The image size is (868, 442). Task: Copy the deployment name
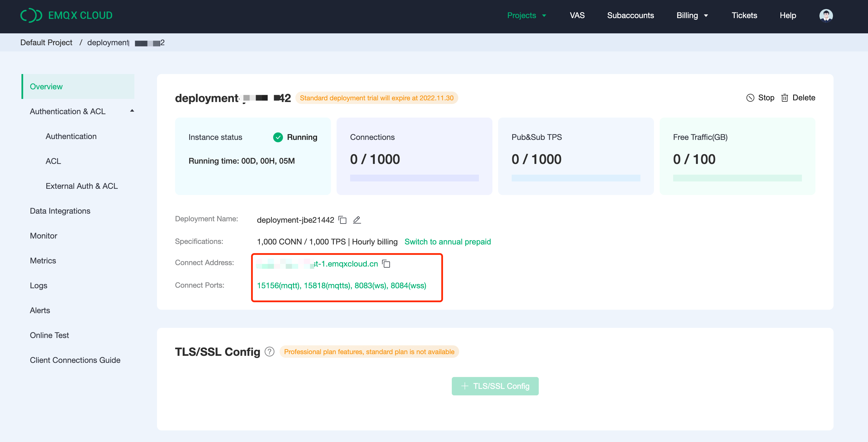pyautogui.click(x=343, y=220)
